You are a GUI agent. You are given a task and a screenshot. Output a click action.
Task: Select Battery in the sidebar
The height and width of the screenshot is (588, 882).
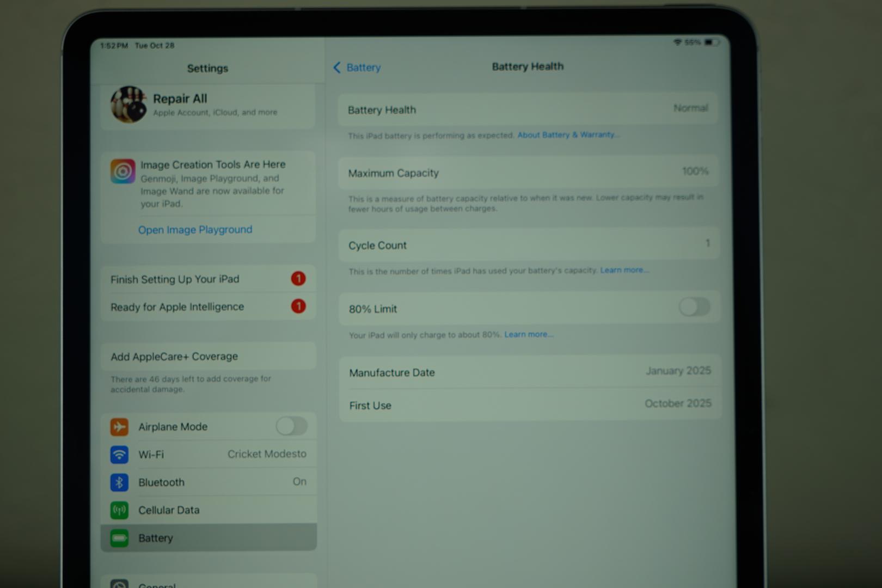coord(209,538)
